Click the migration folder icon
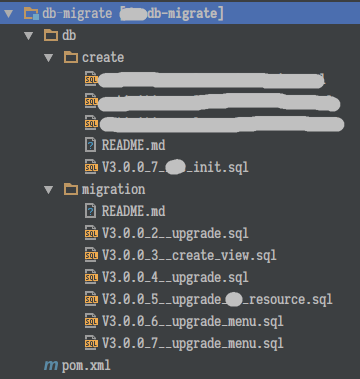This screenshot has height=379, width=360. tap(71, 189)
